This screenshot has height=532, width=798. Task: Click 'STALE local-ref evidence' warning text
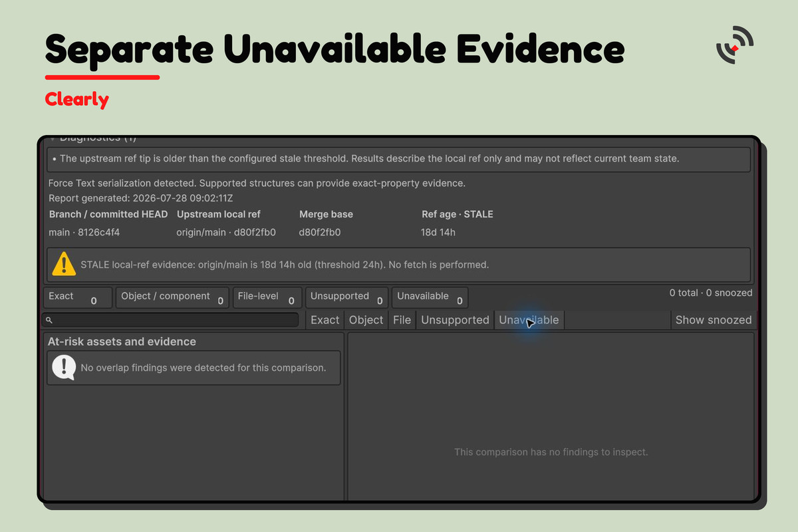[x=285, y=264]
